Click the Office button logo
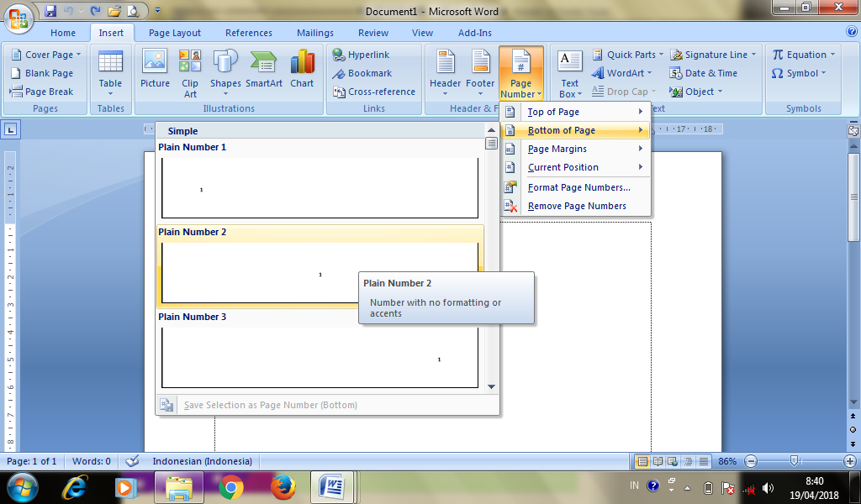The width and height of the screenshot is (861, 504). point(18,18)
